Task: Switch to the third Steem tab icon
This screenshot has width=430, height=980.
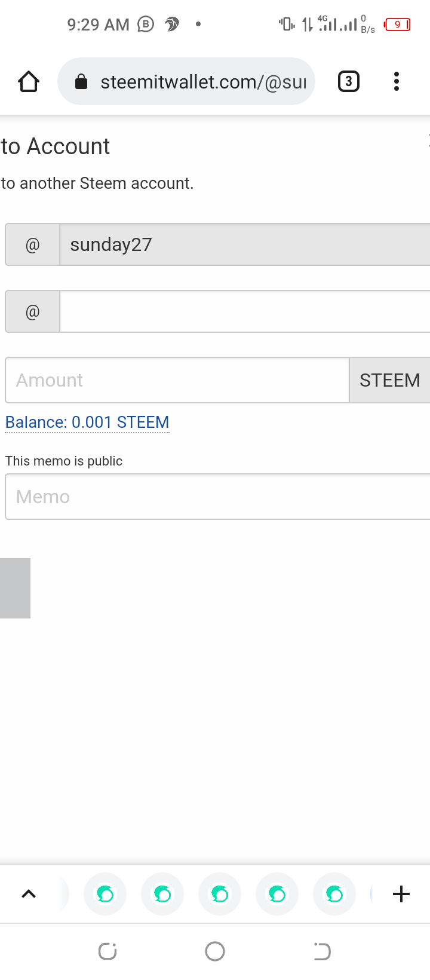Action: (x=220, y=894)
